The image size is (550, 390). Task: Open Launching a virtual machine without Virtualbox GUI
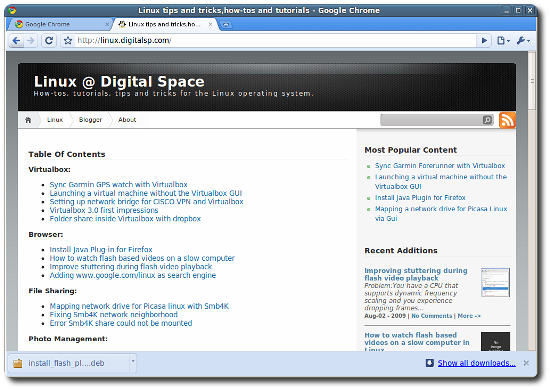tap(146, 193)
